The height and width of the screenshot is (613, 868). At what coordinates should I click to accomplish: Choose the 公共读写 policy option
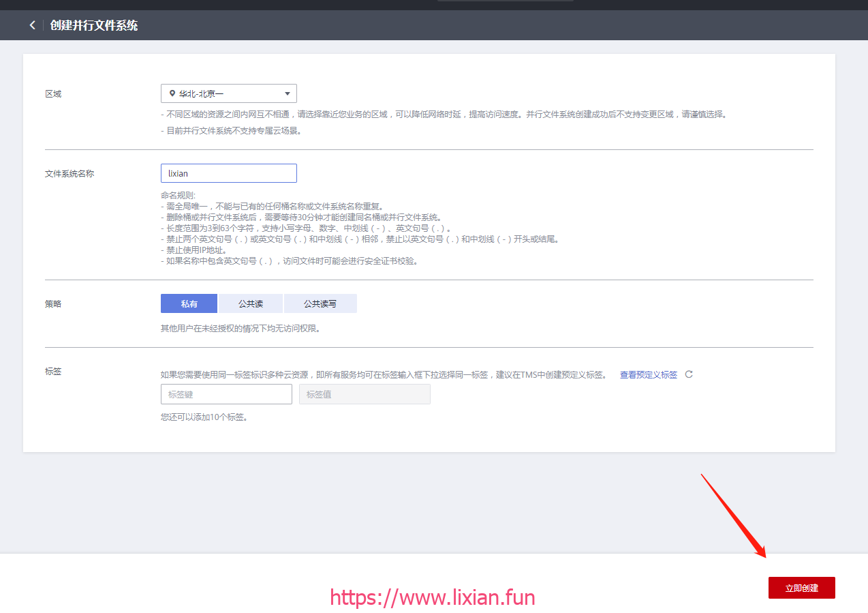[320, 303]
